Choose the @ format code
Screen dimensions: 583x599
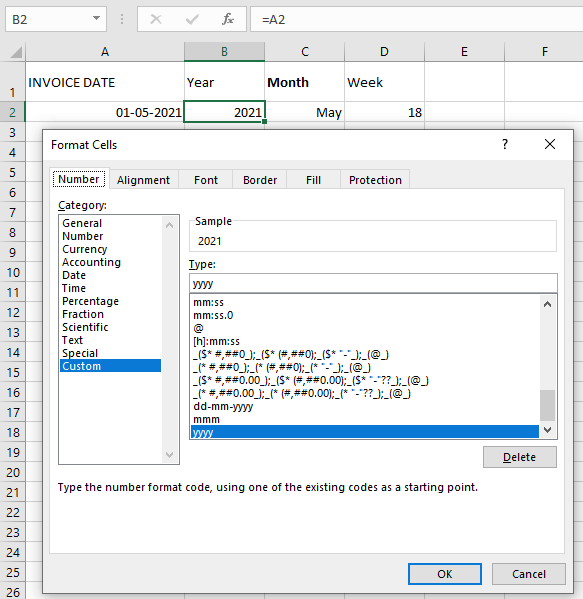365,328
